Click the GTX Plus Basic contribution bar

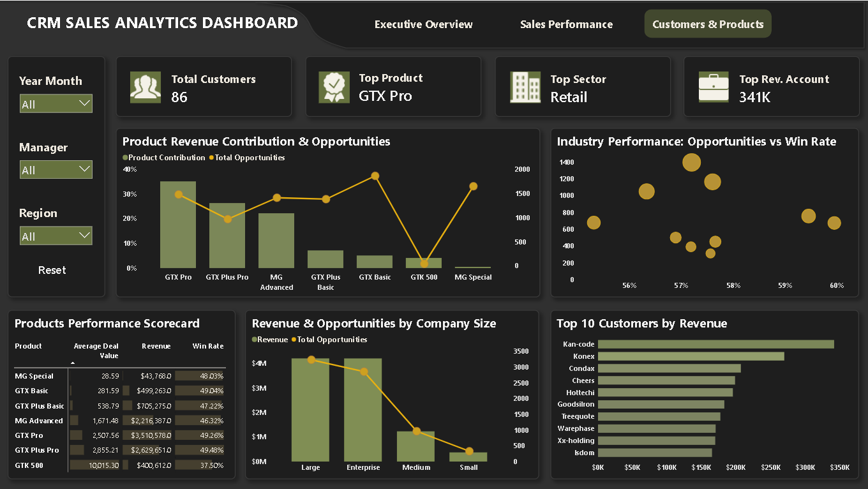tap(325, 259)
